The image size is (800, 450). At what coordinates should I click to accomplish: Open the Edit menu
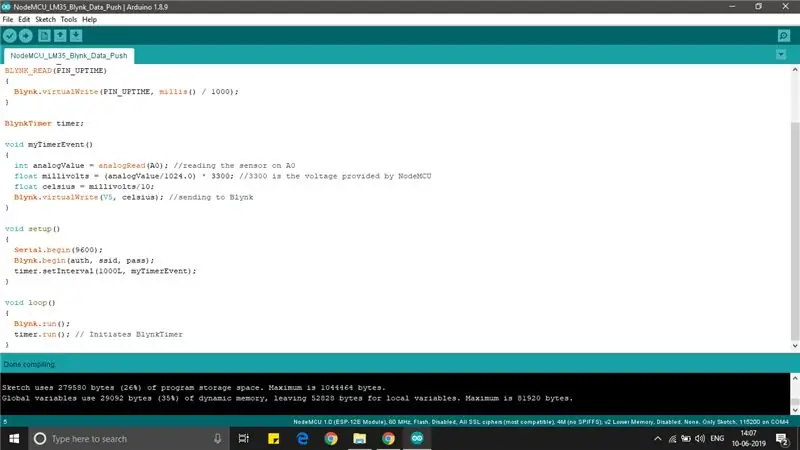point(24,19)
